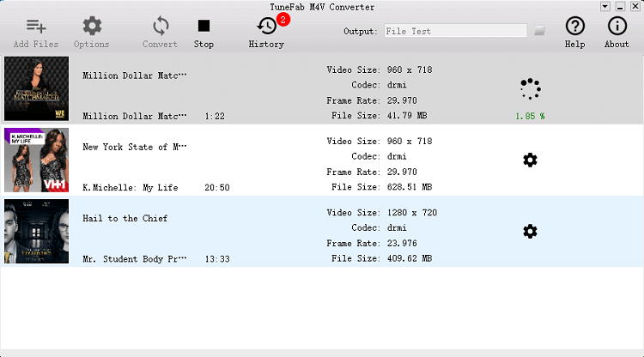
Task: Stop the current conversion
Action: (204, 26)
